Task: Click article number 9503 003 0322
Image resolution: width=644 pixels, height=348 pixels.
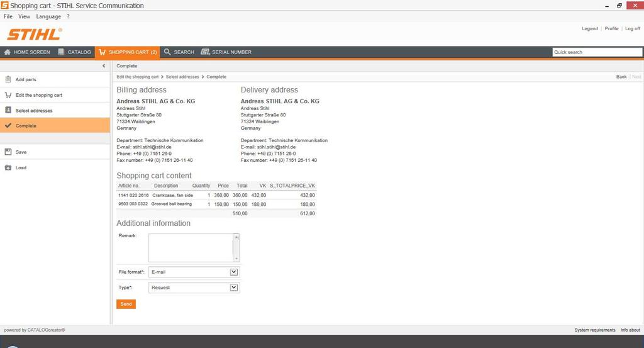Action: 133,204
